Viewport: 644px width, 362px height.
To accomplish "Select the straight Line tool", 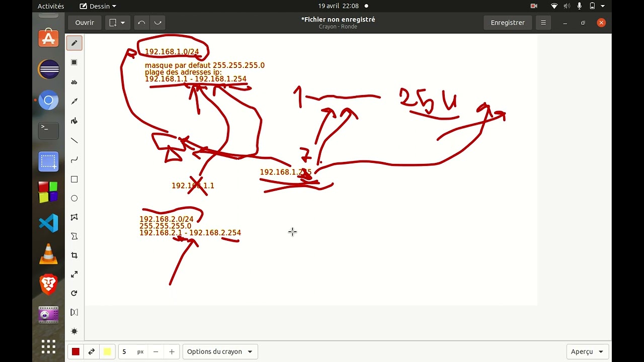I will tap(74, 140).
